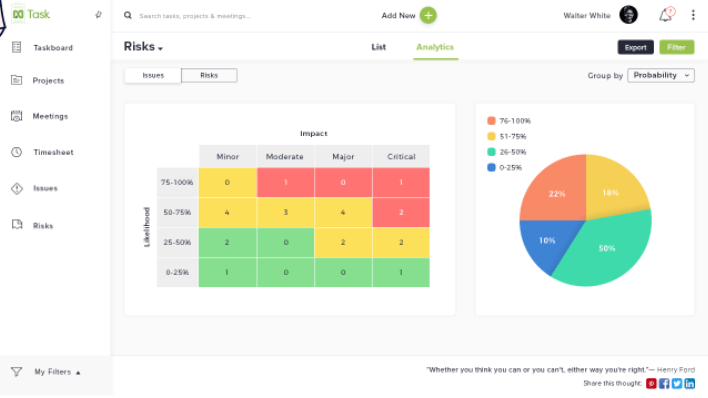Click the 22% orange pie slice
708x398 pixels.
557,193
